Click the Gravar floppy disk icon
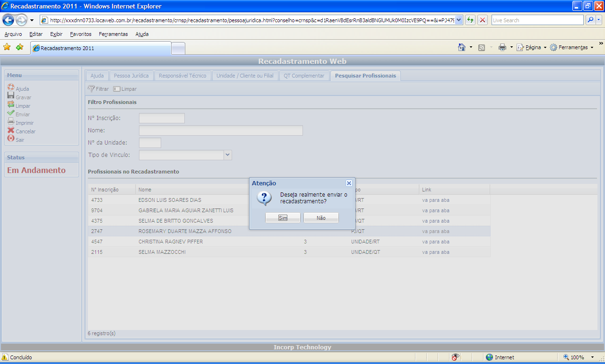Viewport: 605px width, 364px height. (11, 95)
